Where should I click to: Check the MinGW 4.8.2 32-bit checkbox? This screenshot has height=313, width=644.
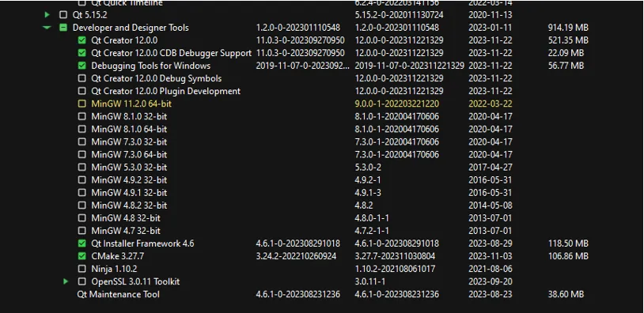pyautogui.click(x=82, y=206)
